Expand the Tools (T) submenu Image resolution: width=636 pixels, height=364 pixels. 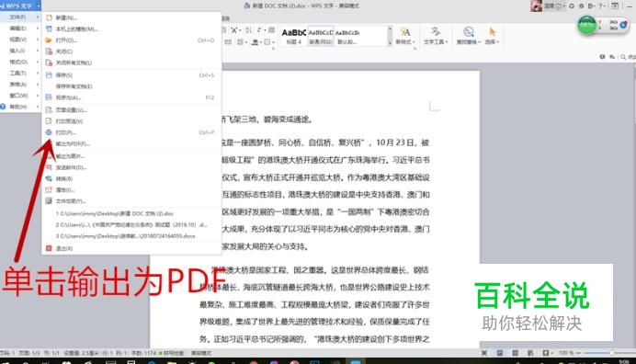20,73
